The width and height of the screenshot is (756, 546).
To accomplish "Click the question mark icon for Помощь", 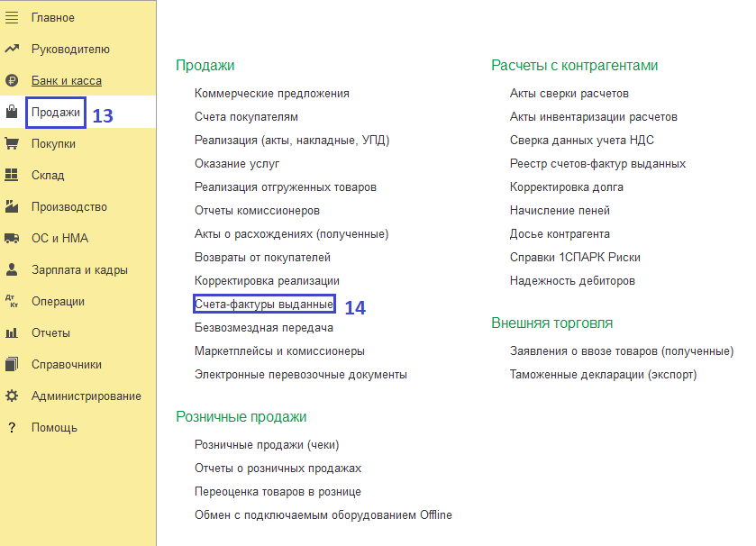I will click(12, 427).
